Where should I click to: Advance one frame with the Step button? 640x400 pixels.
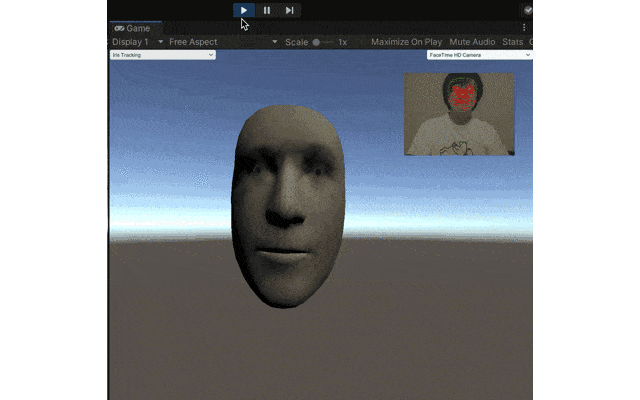(289, 10)
